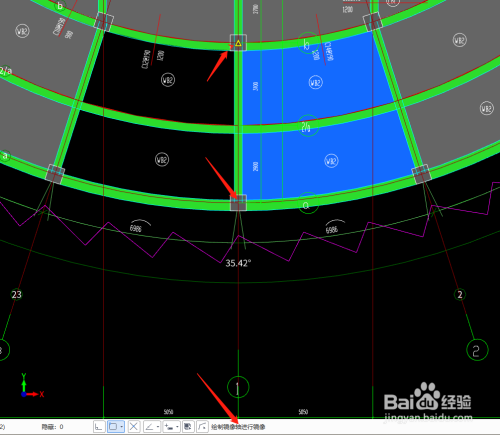
Task: Click left 6986 arc dimension text
Action: 136,228
